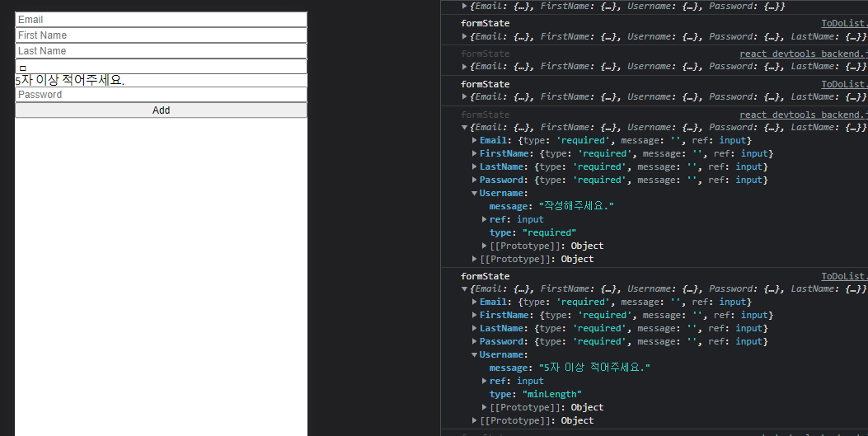Expand the Email entry in the minLength log object
The width and height of the screenshot is (868, 436).
pyautogui.click(x=475, y=302)
